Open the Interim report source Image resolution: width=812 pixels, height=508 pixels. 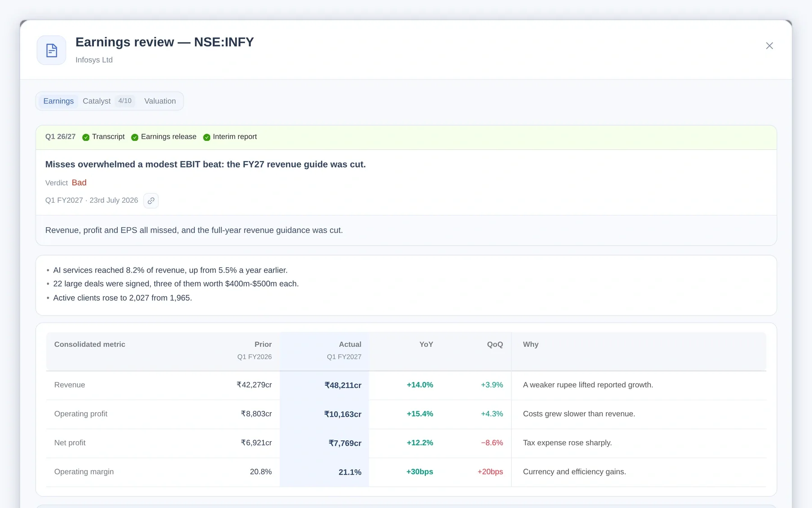point(235,137)
